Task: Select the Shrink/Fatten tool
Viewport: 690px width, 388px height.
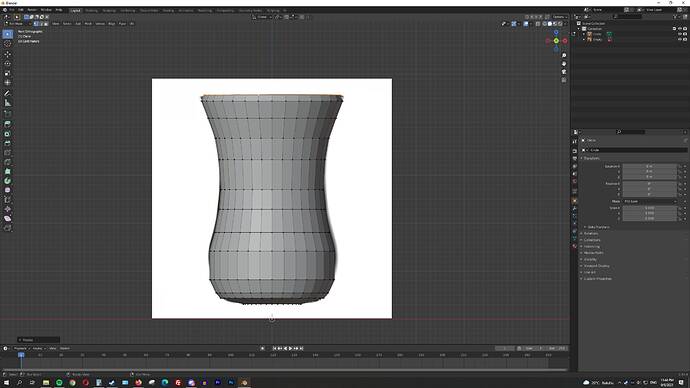Action: pos(7,209)
